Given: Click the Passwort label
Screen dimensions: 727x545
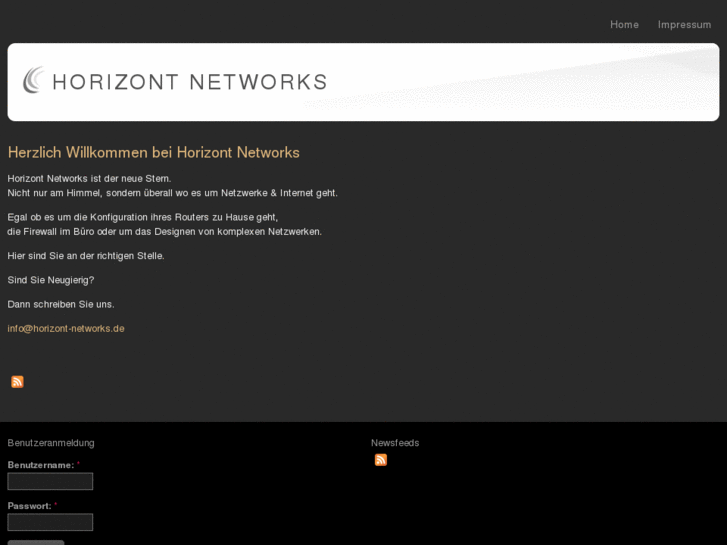Looking at the screenshot, I should click(x=29, y=506).
